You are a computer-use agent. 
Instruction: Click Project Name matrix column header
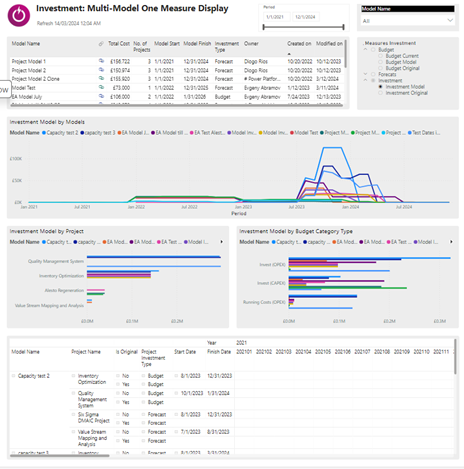[x=86, y=352]
